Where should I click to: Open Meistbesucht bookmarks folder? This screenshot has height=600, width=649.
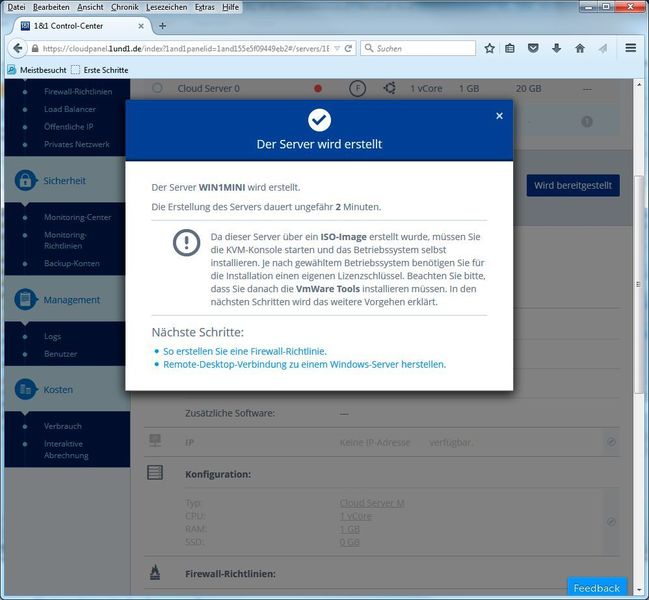pyautogui.click(x=37, y=70)
